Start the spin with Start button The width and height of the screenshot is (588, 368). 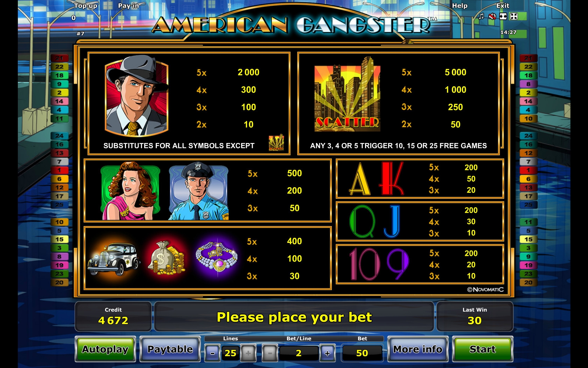[x=482, y=349]
